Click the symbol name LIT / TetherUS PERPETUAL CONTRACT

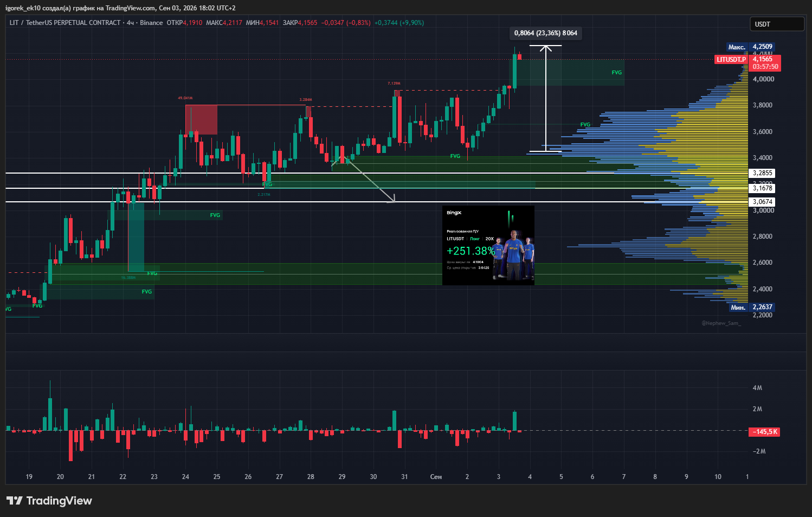pyautogui.click(x=65, y=23)
